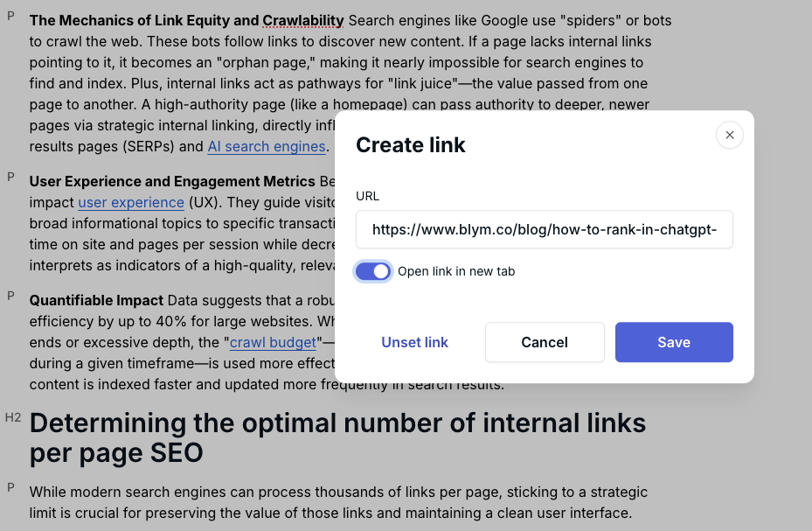Viewport: 812px width, 531px height.
Task: Save the new link
Action: (x=674, y=342)
